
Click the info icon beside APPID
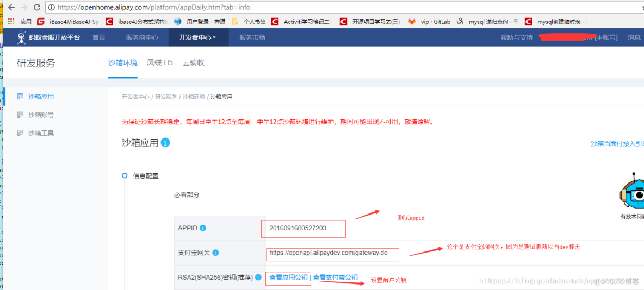pyautogui.click(x=203, y=228)
